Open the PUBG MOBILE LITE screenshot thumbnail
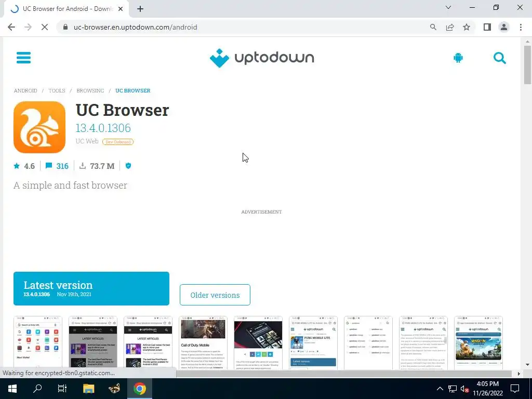 pos(313,343)
